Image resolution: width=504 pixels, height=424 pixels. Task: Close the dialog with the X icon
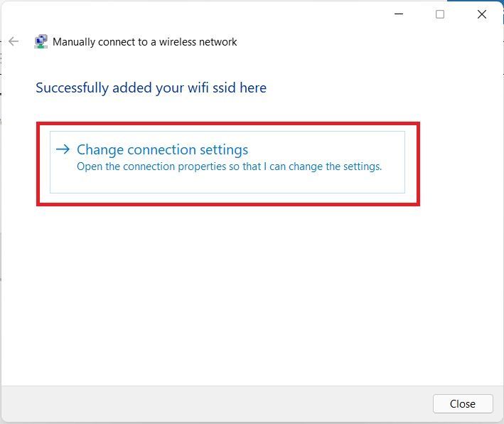tap(481, 14)
